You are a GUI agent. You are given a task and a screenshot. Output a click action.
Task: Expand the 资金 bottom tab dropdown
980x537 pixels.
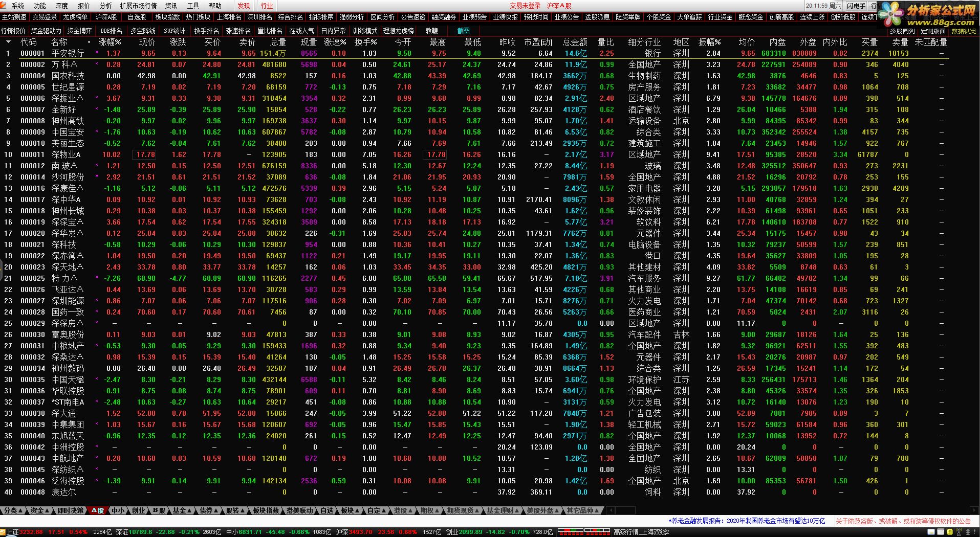click(40, 510)
